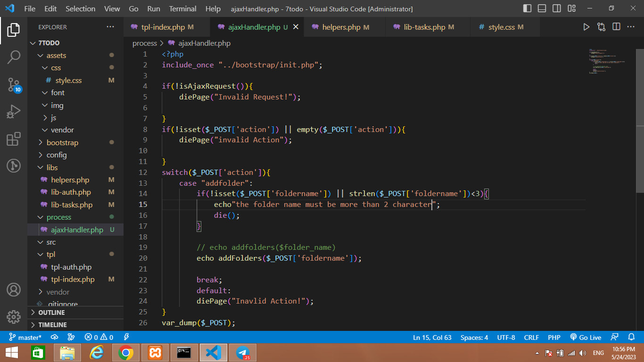Toggle the bottom panel layout icon
This screenshot has height=362, width=644.
click(x=542, y=8)
